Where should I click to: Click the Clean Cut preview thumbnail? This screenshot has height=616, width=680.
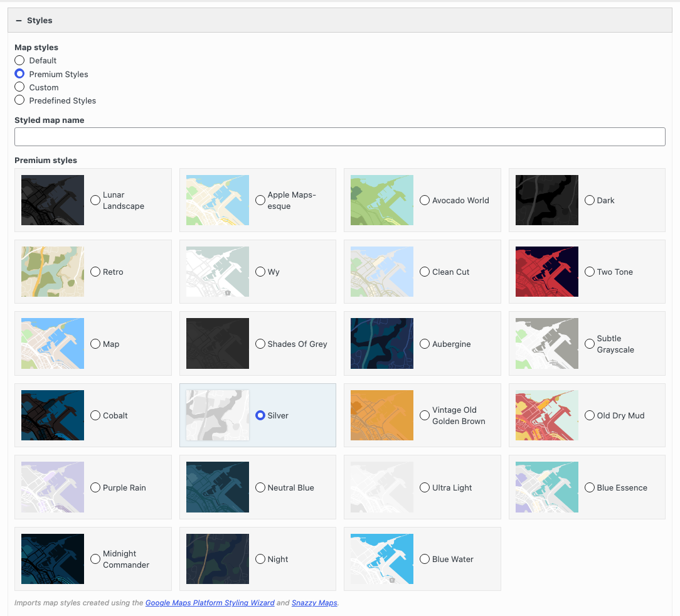click(x=381, y=272)
